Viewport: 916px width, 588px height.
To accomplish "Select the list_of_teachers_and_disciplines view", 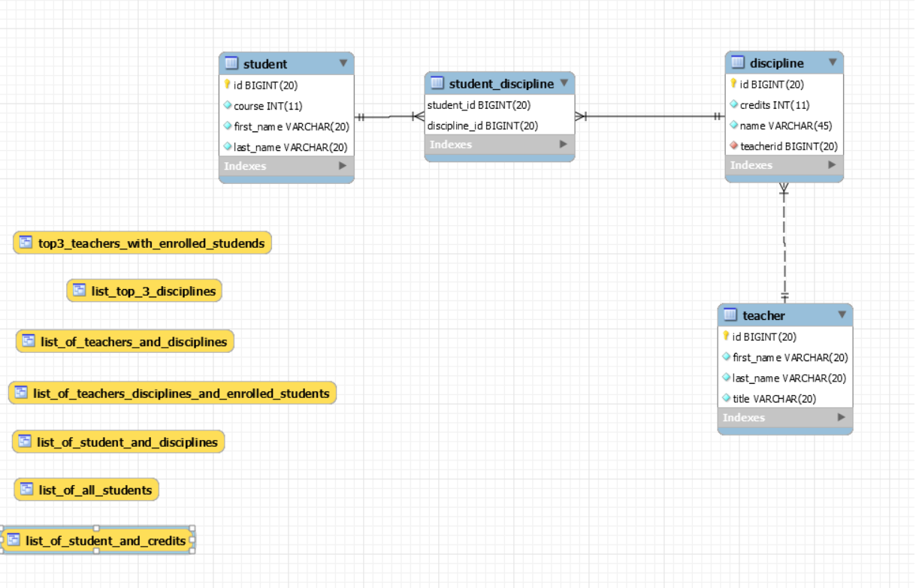I will (x=125, y=341).
